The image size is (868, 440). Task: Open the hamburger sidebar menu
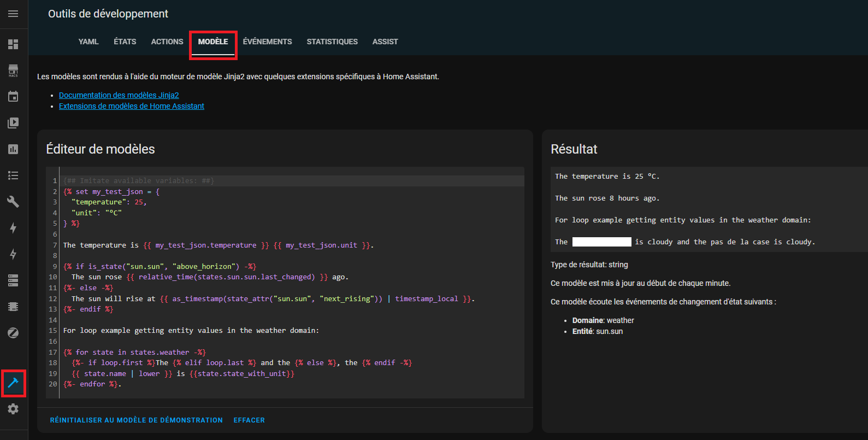[x=13, y=14]
